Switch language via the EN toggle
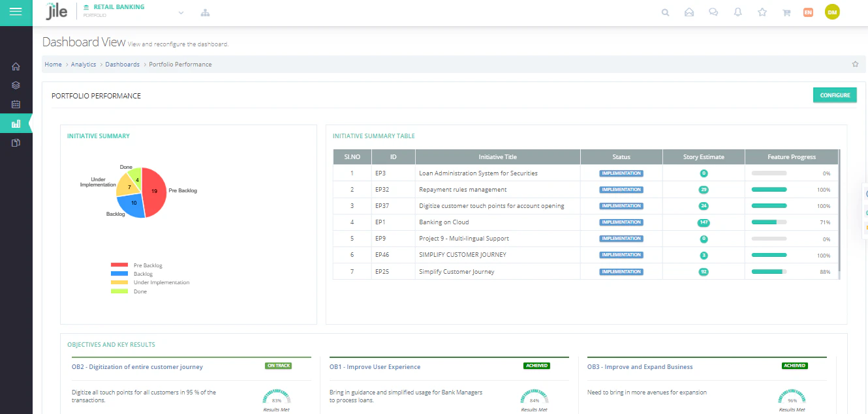 tap(808, 12)
